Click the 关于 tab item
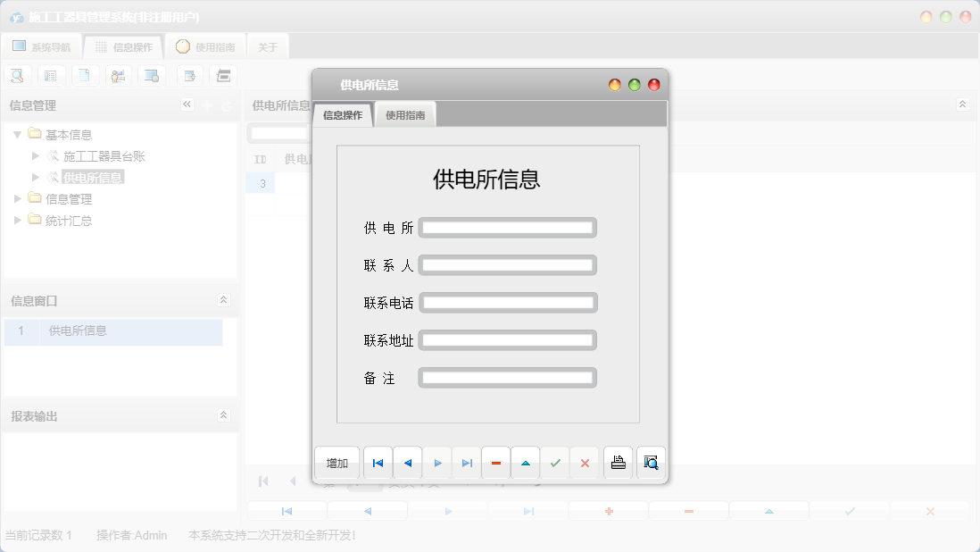This screenshot has height=552, width=980. coord(267,46)
